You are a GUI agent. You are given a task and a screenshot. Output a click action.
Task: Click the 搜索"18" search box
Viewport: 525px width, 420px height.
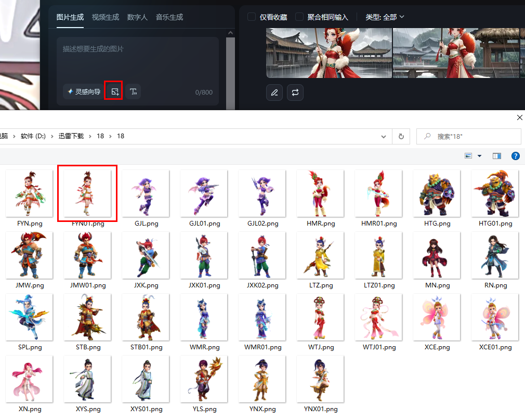[x=469, y=136]
